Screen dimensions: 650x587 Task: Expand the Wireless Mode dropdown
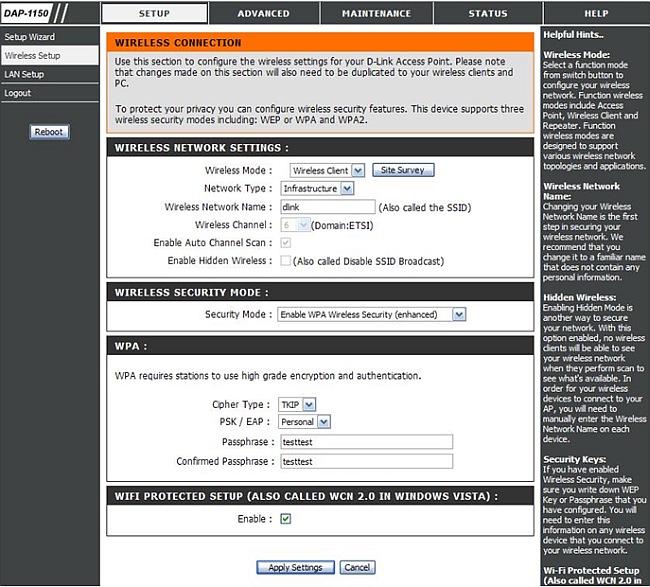[327, 171]
